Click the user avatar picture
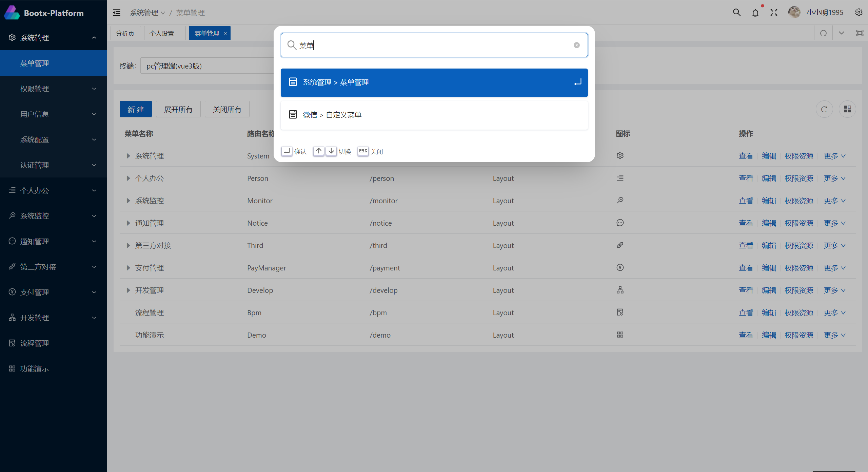The height and width of the screenshot is (472, 868). (794, 12)
